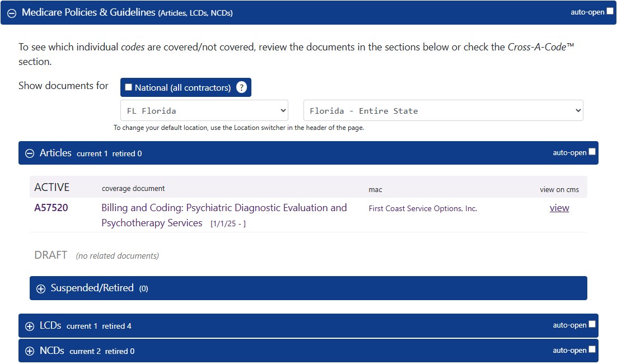Open Billing and Coding: Psychiatric Diagnostic Evaluation link
617x364 pixels.
224,215
